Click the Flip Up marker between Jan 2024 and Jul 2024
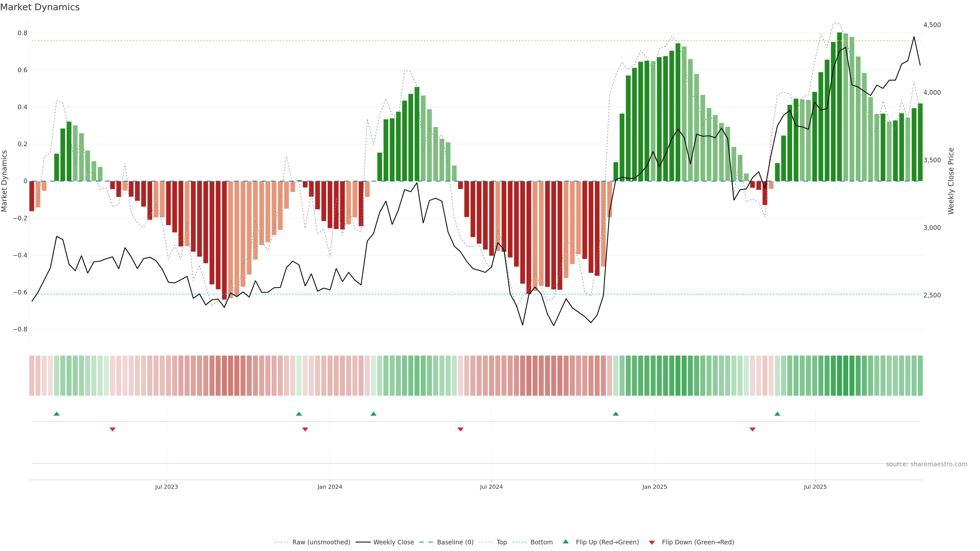Image resolution: width=980 pixels, height=551 pixels. (374, 414)
